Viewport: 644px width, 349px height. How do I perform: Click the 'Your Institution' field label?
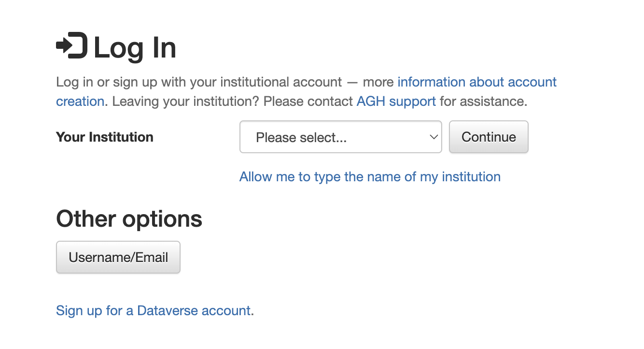[x=105, y=137]
